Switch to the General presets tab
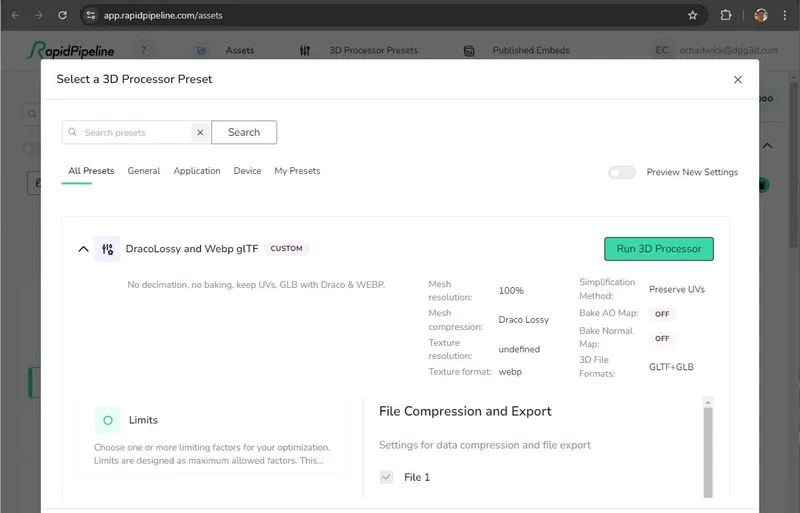This screenshot has height=513, width=800. [144, 171]
